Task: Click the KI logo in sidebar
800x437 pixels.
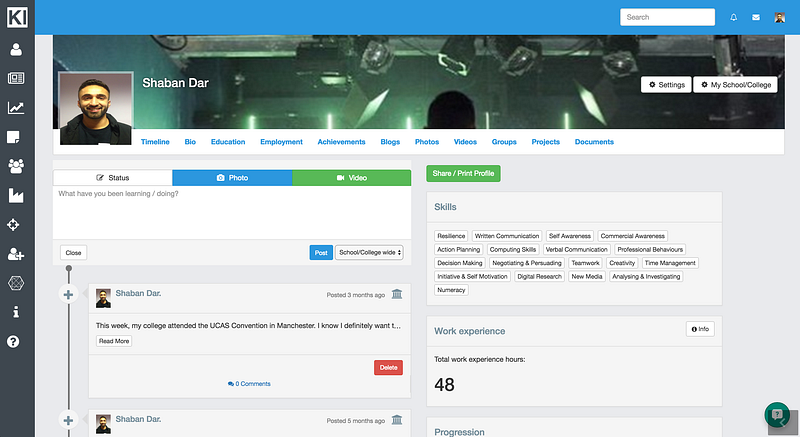Action: coord(17,17)
